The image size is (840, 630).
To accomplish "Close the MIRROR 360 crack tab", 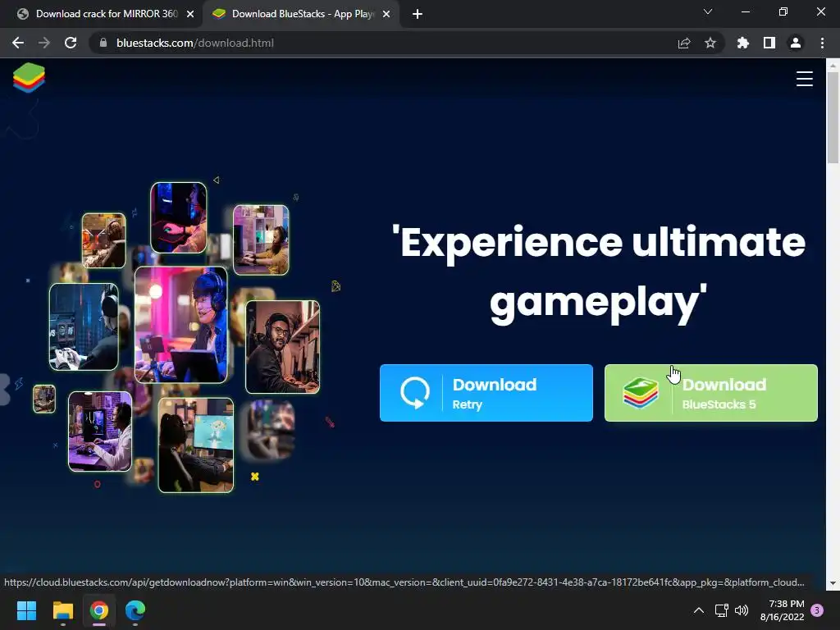I will (190, 14).
